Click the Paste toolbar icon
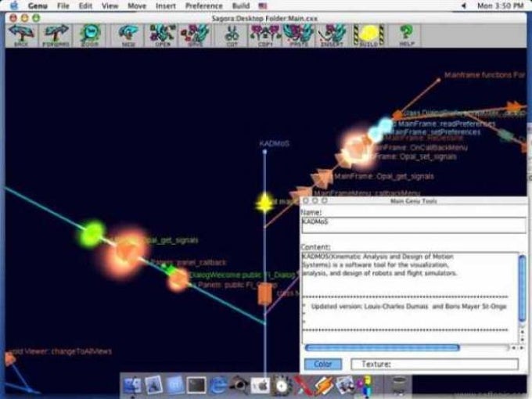The height and width of the screenshot is (399, 532). 299,35
